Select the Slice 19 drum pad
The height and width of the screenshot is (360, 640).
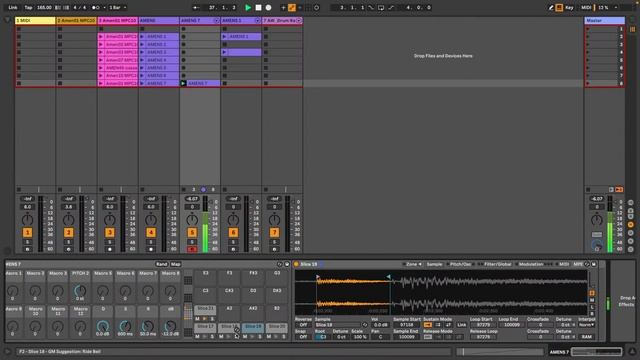tap(253, 327)
